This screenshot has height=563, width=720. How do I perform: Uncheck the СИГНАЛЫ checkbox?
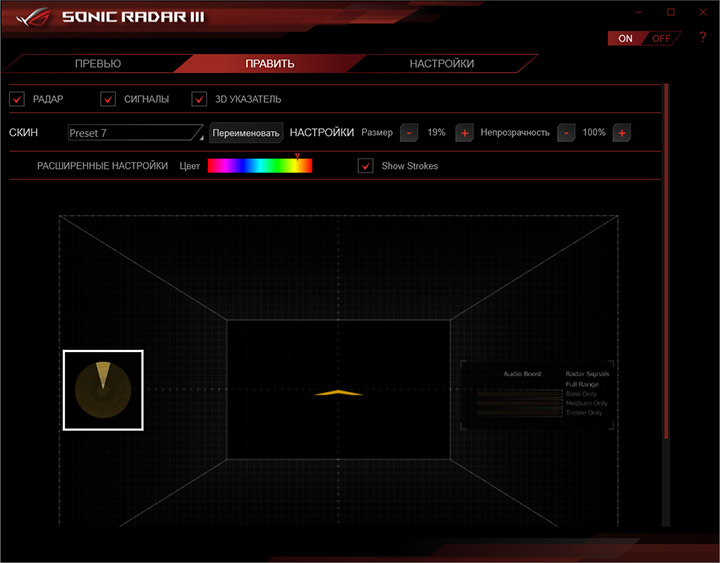tap(108, 99)
